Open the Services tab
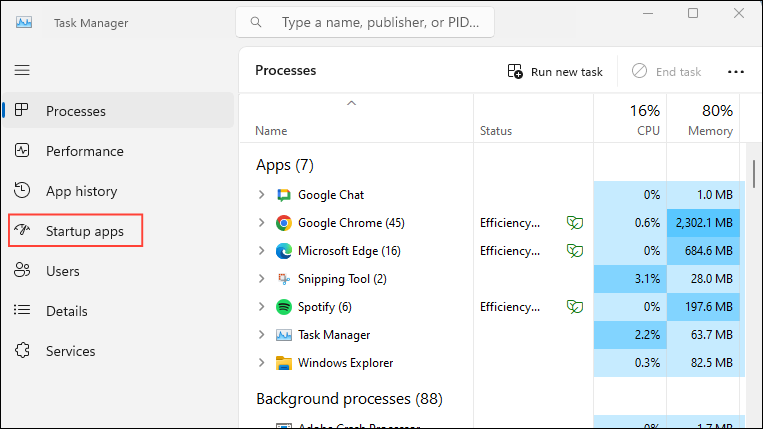Image resolution: width=763 pixels, height=429 pixels. pyautogui.click(x=118, y=351)
